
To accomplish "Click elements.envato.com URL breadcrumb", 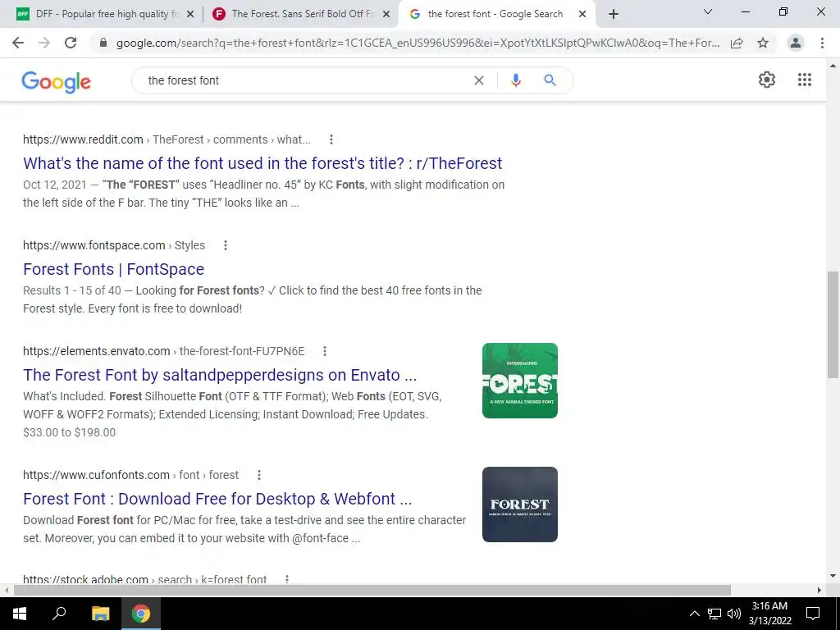I will [x=164, y=351].
